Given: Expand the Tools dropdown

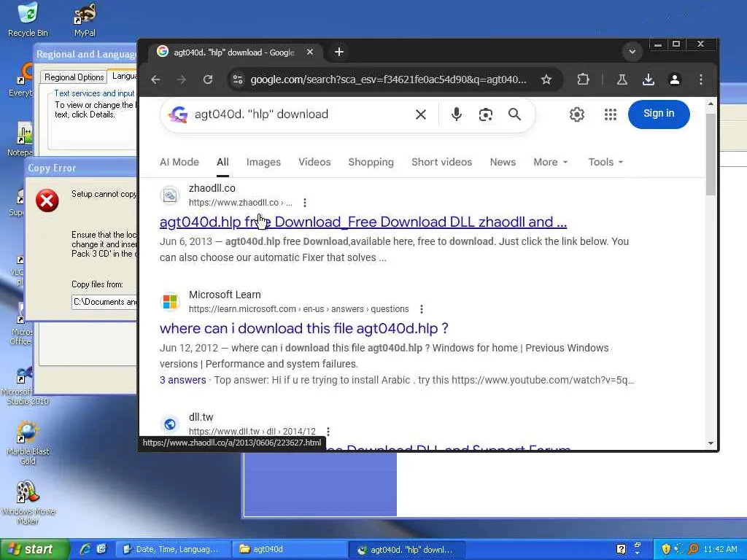Looking at the screenshot, I should click(605, 162).
